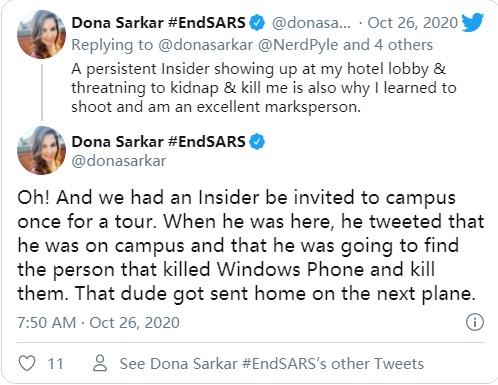This screenshot has width=498, height=385.
Task: Open 'See Dona Sarkar #EndSARS's other Tweets'
Action: [272, 363]
